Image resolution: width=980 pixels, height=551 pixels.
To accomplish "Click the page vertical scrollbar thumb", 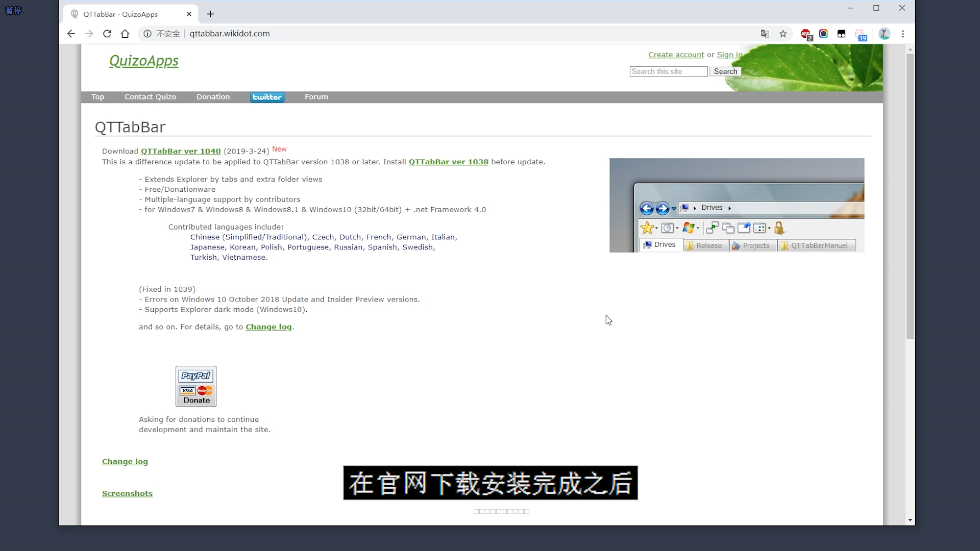I will click(910, 196).
